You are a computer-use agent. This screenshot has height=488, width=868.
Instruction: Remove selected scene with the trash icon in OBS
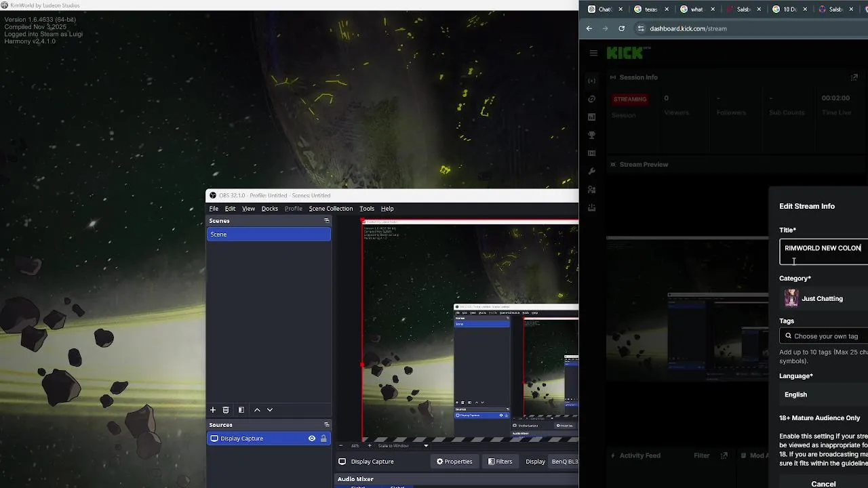[x=226, y=410]
